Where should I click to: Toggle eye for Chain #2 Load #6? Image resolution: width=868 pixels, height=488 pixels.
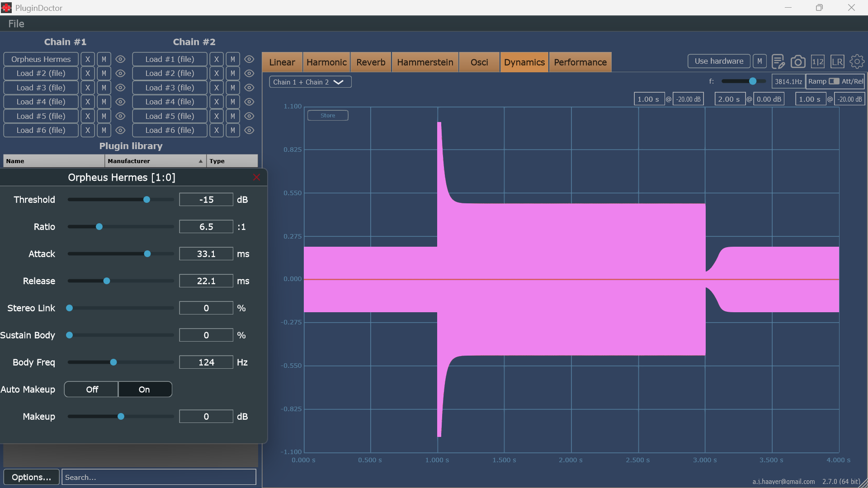[x=249, y=130]
